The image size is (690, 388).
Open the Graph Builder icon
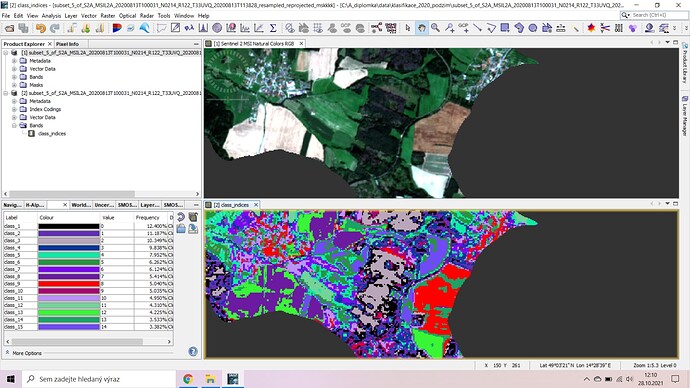(x=376, y=28)
